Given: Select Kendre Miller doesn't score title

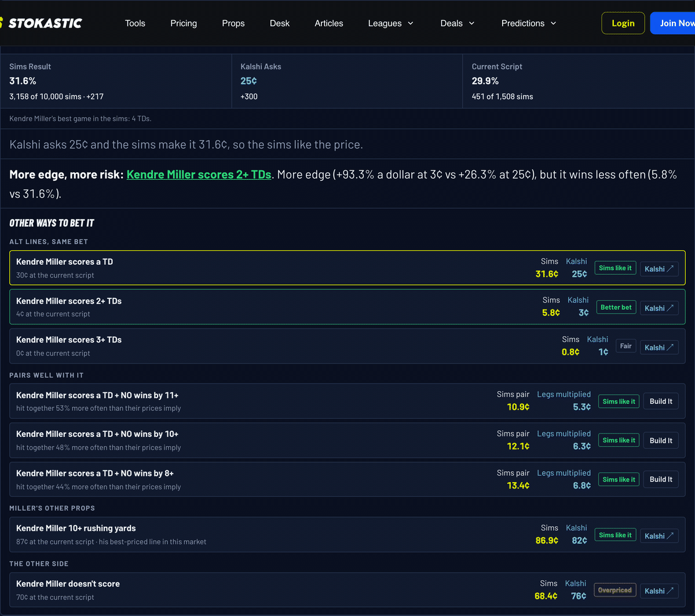Looking at the screenshot, I should pos(68,584).
